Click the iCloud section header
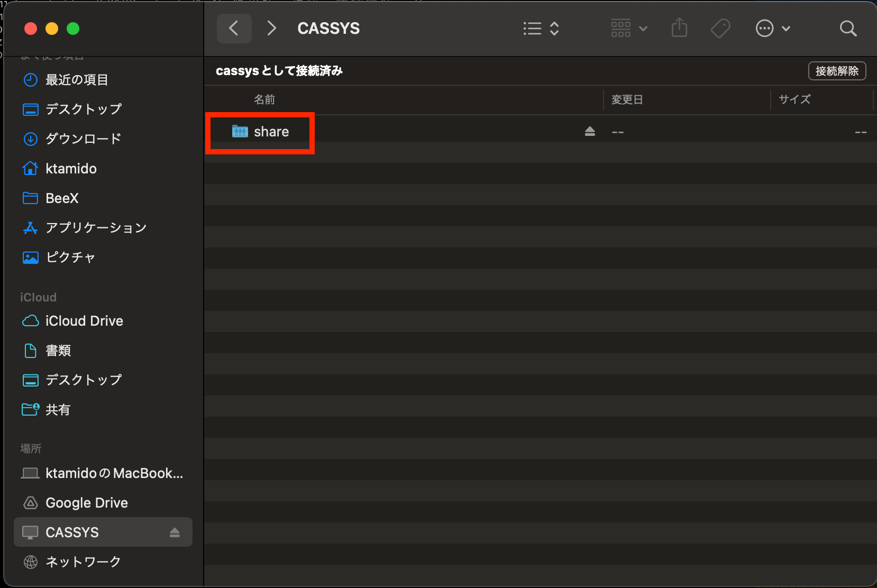The image size is (877, 588). click(x=38, y=297)
